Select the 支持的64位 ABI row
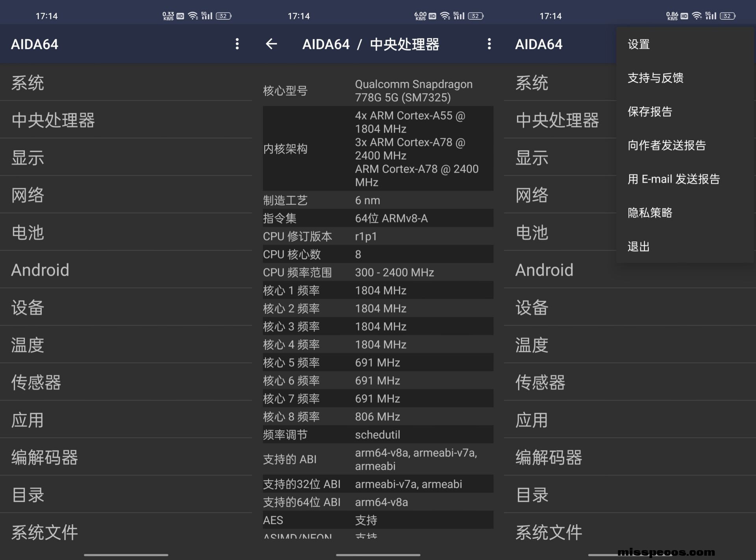The image size is (756, 560). [x=378, y=502]
